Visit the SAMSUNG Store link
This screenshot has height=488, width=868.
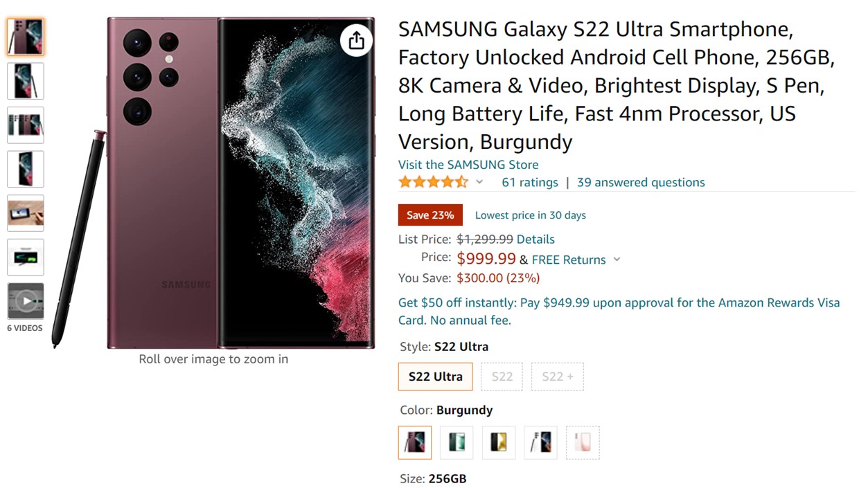coord(468,164)
